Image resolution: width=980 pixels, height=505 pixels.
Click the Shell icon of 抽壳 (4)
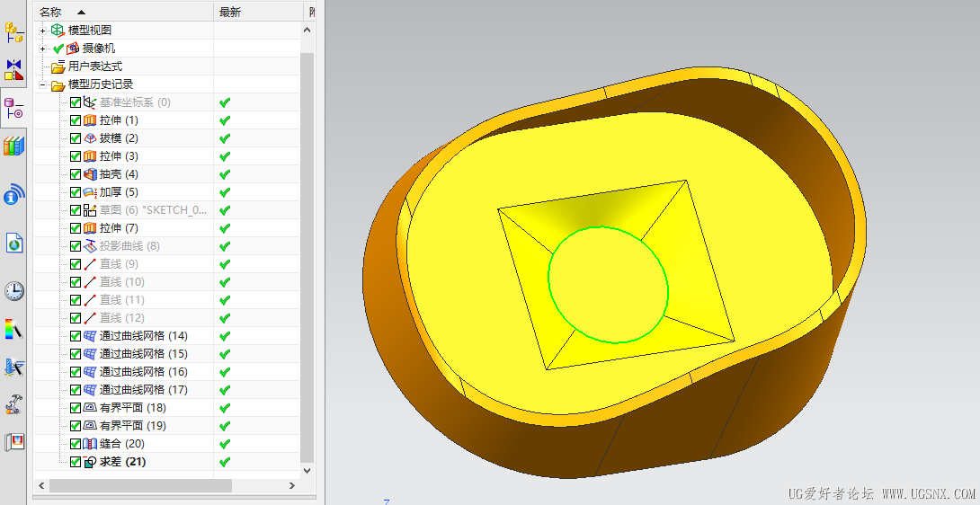(x=90, y=174)
